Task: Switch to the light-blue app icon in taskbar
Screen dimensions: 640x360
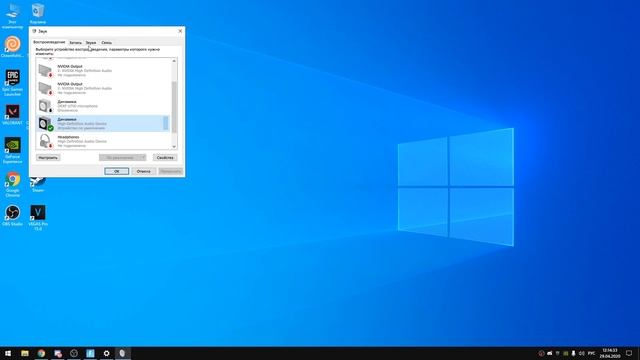Action: point(90,353)
